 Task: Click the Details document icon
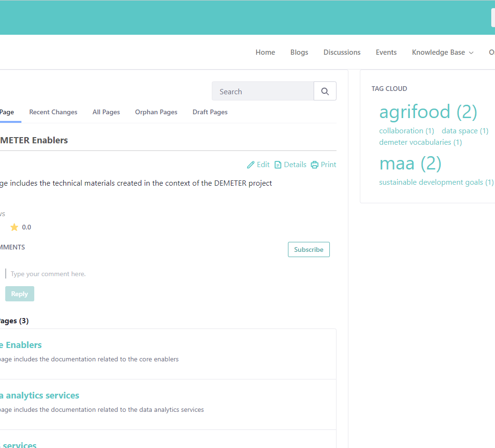[278, 165]
